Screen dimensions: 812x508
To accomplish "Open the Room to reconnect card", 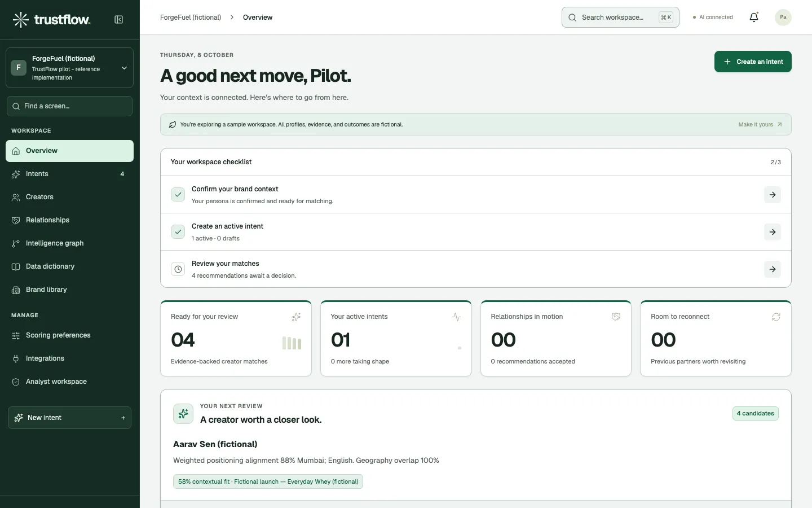I will [x=716, y=338].
